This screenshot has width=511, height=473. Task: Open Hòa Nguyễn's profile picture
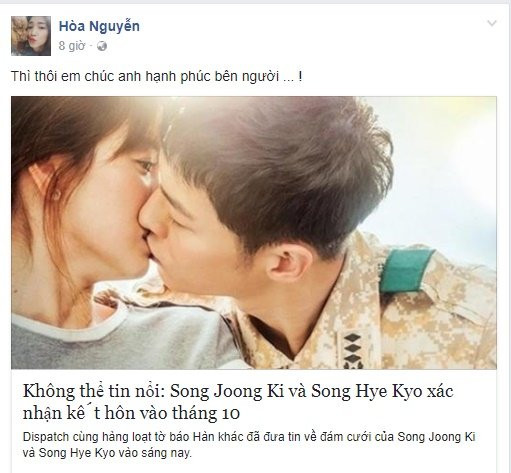(31, 36)
